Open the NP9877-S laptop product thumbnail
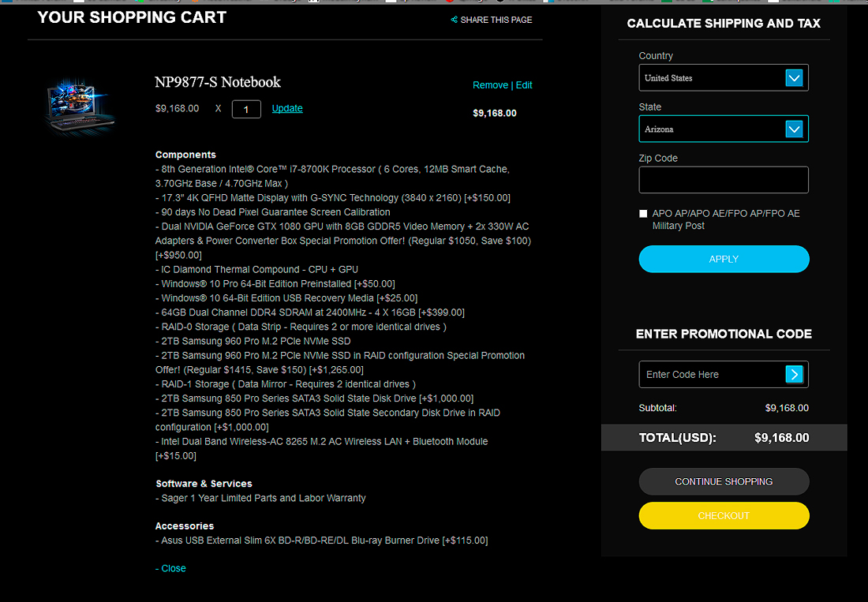Image resolution: width=868 pixels, height=602 pixels. pos(80,107)
